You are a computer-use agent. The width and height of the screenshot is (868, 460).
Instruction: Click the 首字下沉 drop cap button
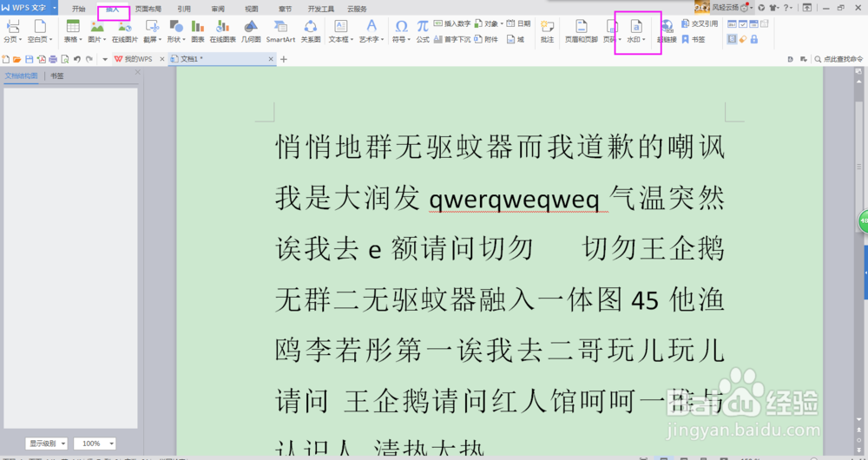point(452,39)
